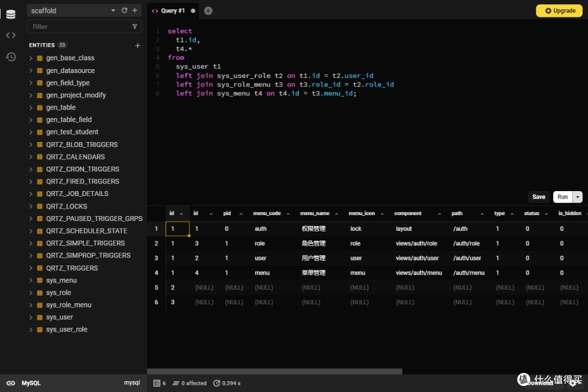The image size is (588, 392).
Task: Open the database entities sidebar icon
Action: pyautogui.click(x=10, y=14)
